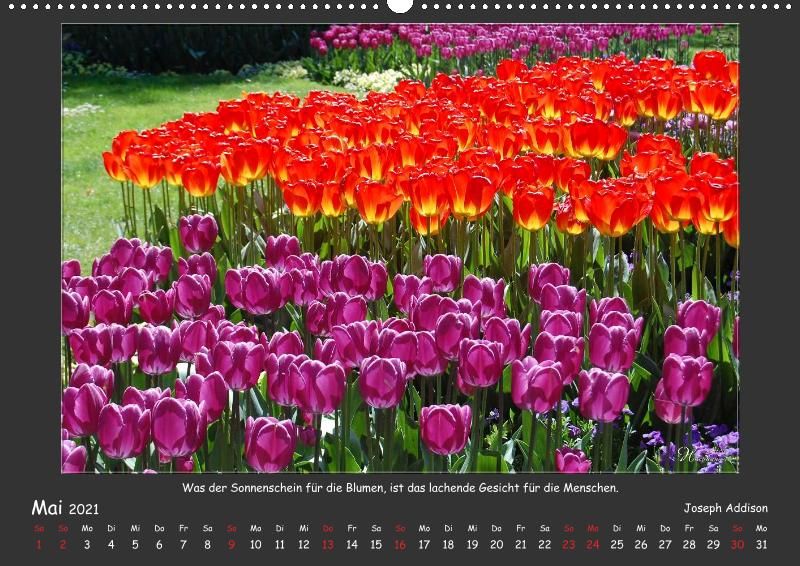Select date 11 in the calendar row

click(x=280, y=545)
